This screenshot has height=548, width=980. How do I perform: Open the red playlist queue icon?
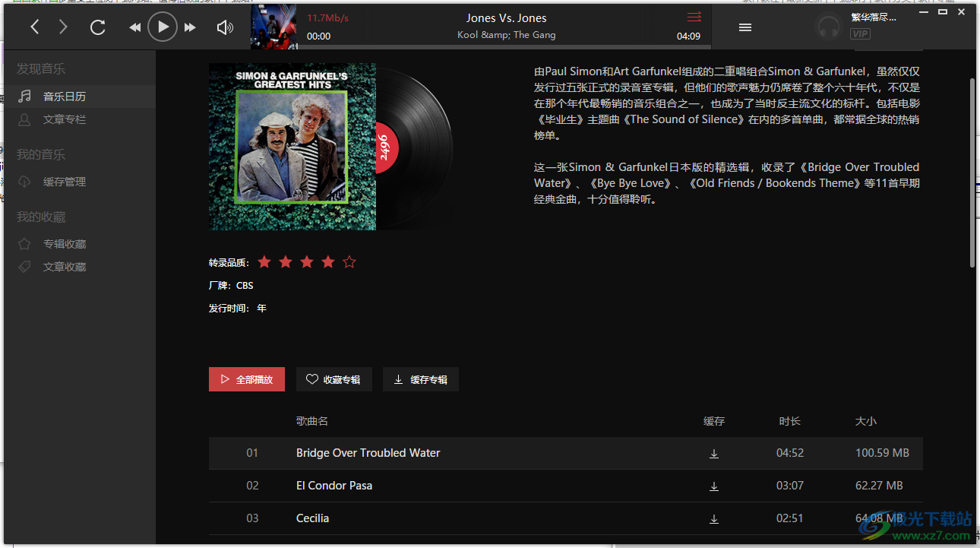point(694,17)
